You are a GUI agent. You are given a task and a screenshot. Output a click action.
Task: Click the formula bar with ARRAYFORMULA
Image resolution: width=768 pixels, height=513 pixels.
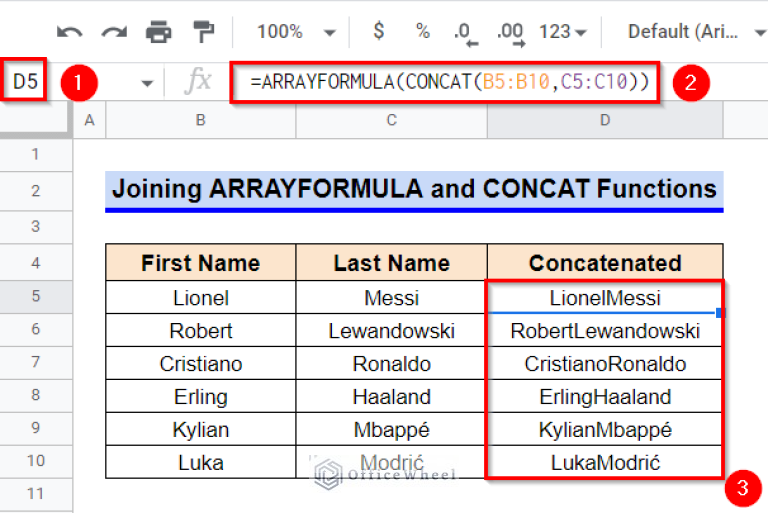pos(450,82)
